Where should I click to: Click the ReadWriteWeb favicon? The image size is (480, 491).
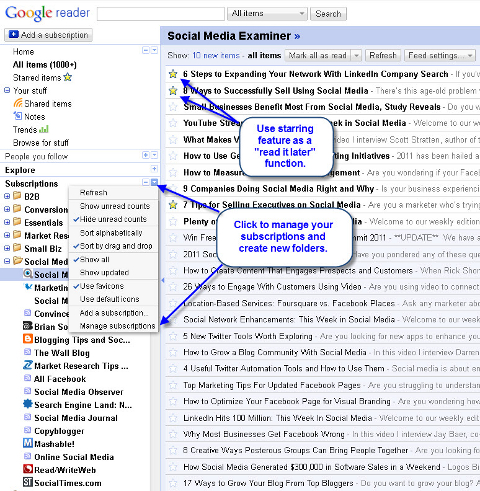(x=28, y=469)
